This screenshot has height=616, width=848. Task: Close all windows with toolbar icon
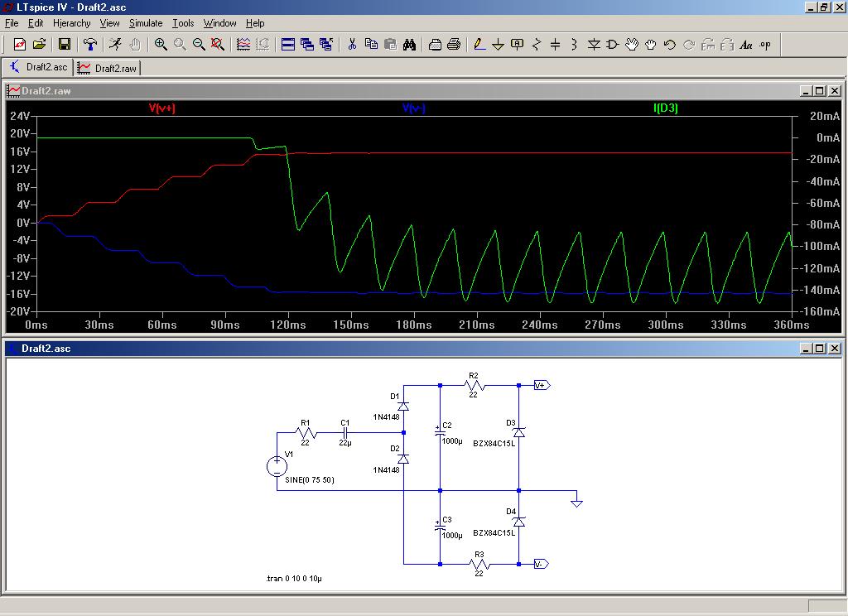point(326,45)
